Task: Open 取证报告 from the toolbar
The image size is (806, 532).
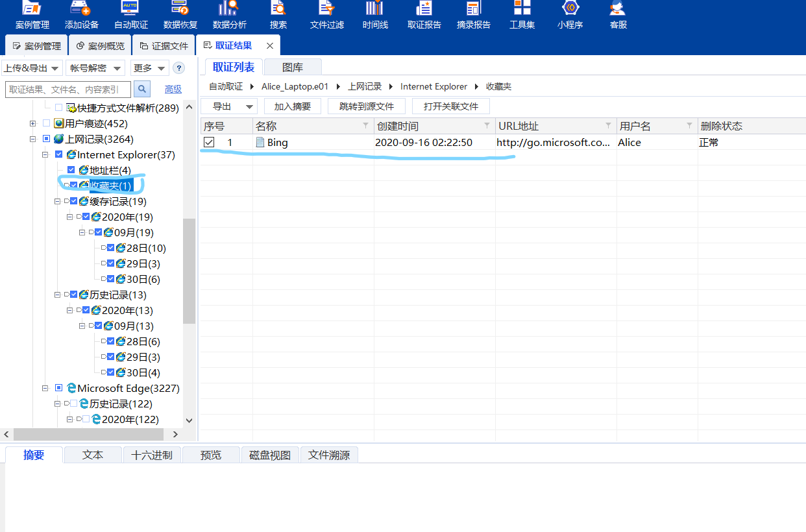Action: click(x=424, y=16)
